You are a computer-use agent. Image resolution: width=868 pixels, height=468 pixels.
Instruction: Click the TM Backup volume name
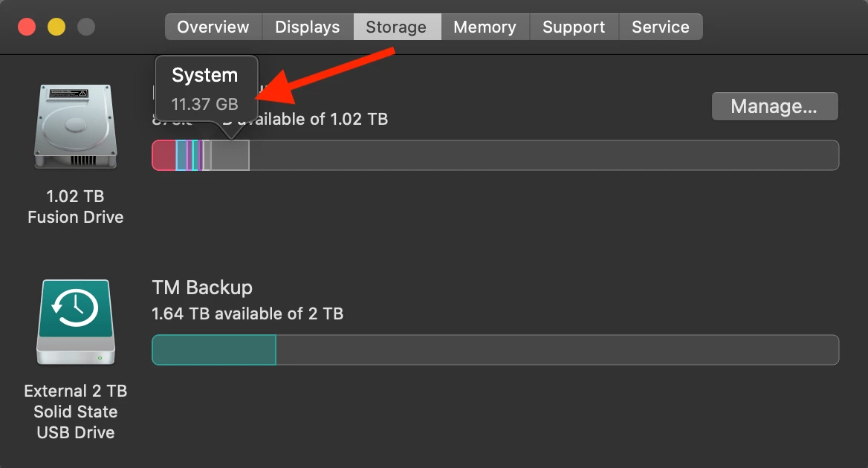[202, 287]
